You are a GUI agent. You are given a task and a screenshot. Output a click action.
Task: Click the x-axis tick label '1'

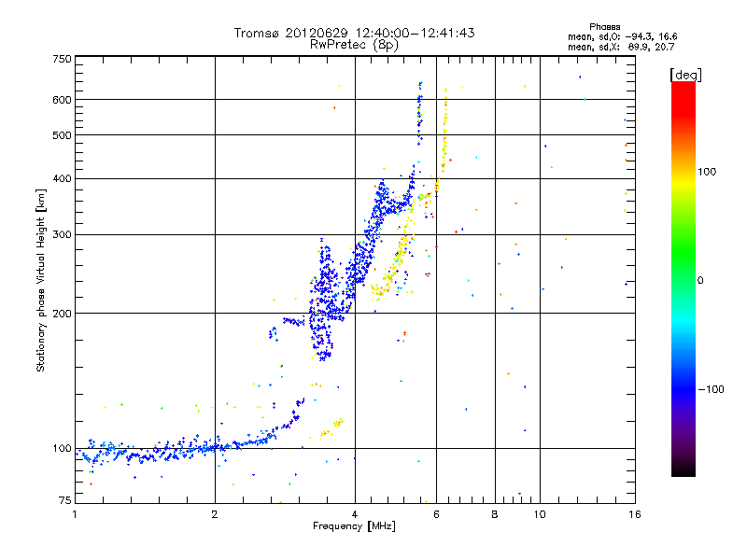click(75, 514)
